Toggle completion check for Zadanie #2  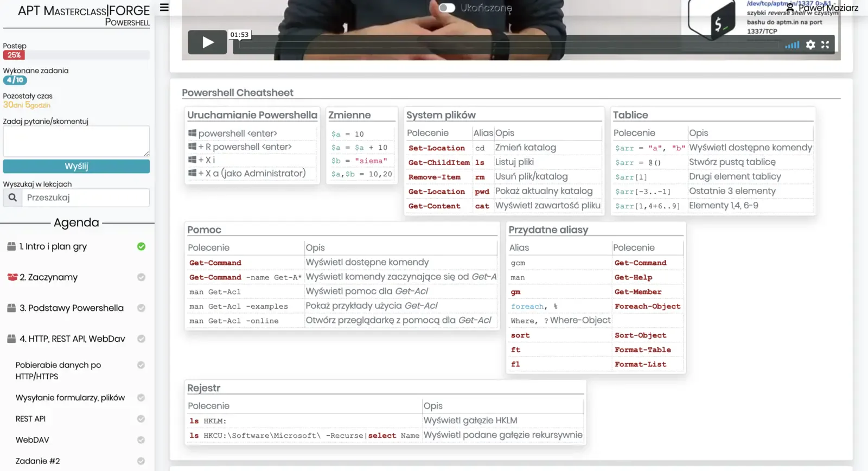tap(141, 461)
